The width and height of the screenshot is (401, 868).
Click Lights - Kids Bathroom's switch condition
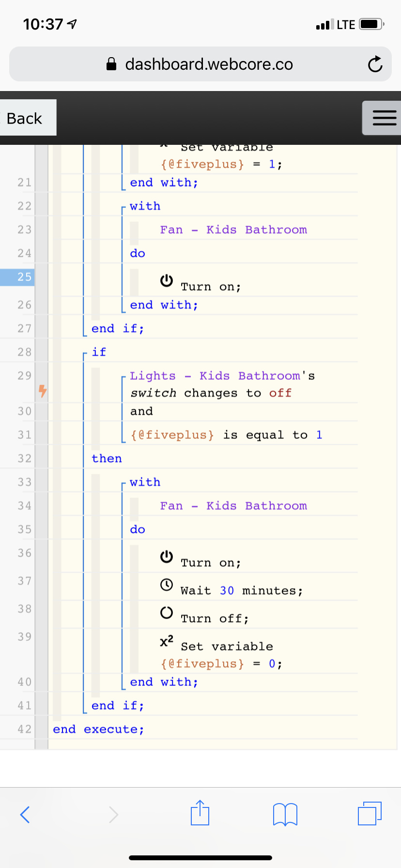click(x=222, y=384)
